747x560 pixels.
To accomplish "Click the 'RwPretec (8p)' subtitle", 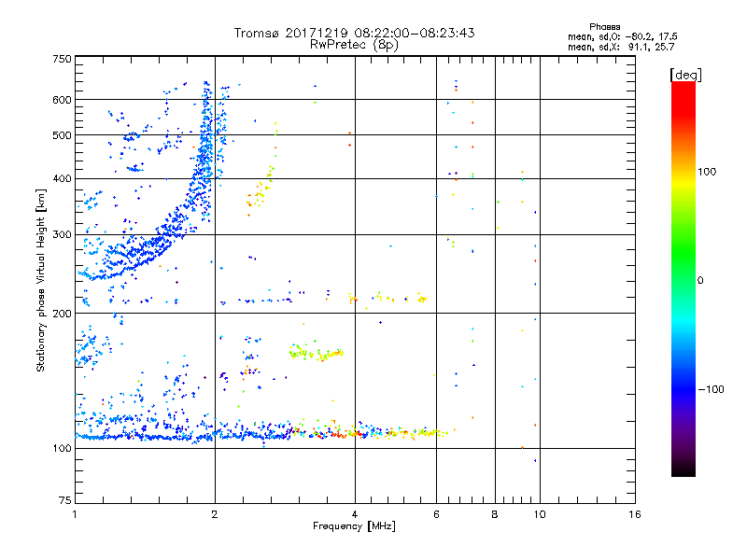I will [x=354, y=45].
